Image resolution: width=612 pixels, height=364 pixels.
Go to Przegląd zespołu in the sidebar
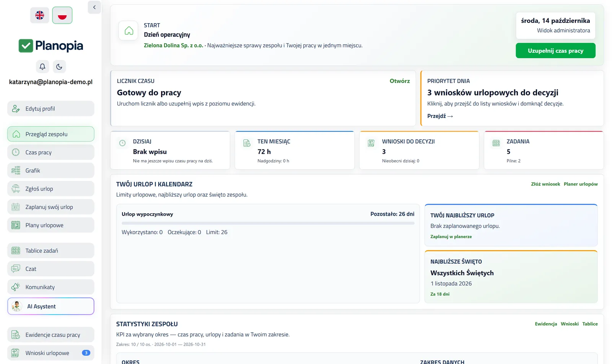click(51, 134)
